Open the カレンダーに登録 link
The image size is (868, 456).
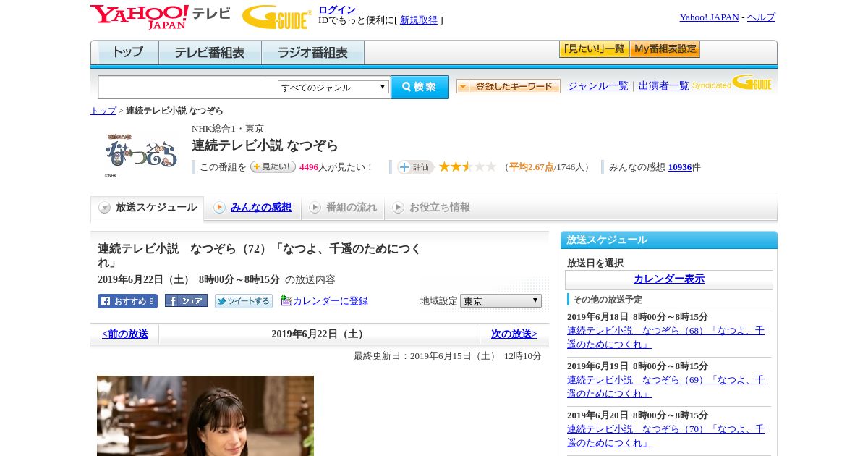331,301
